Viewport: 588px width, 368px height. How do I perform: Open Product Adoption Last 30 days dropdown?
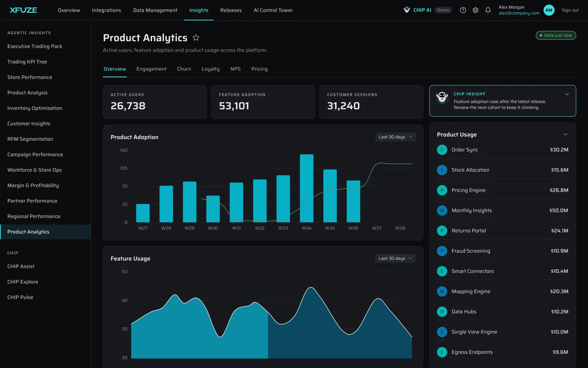[x=395, y=137]
